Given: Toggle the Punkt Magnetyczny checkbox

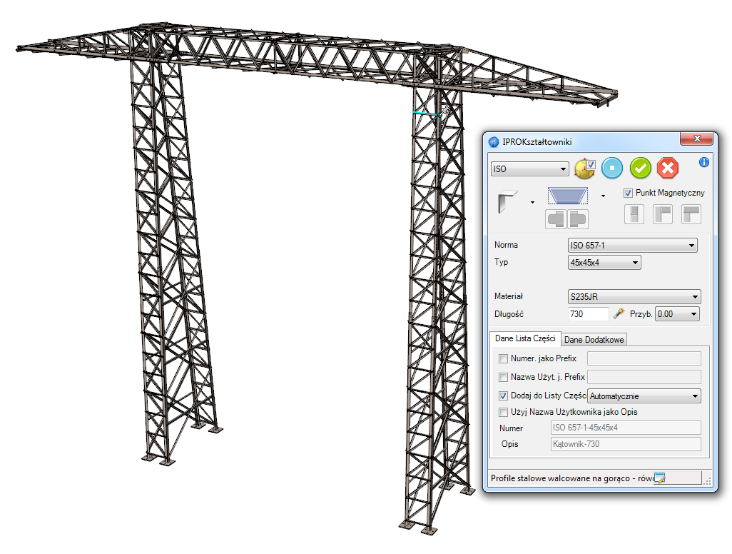Looking at the screenshot, I should (x=628, y=193).
